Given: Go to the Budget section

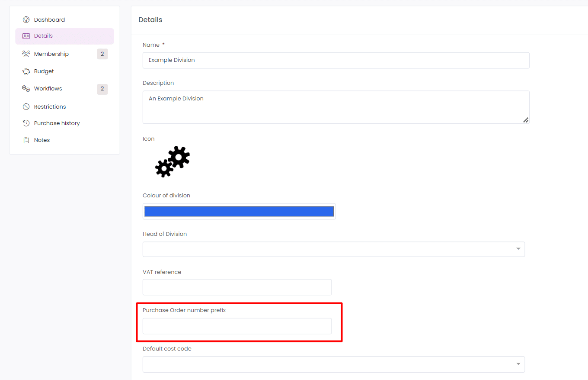Looking at the screenshot, I should (x=64, y=71).
